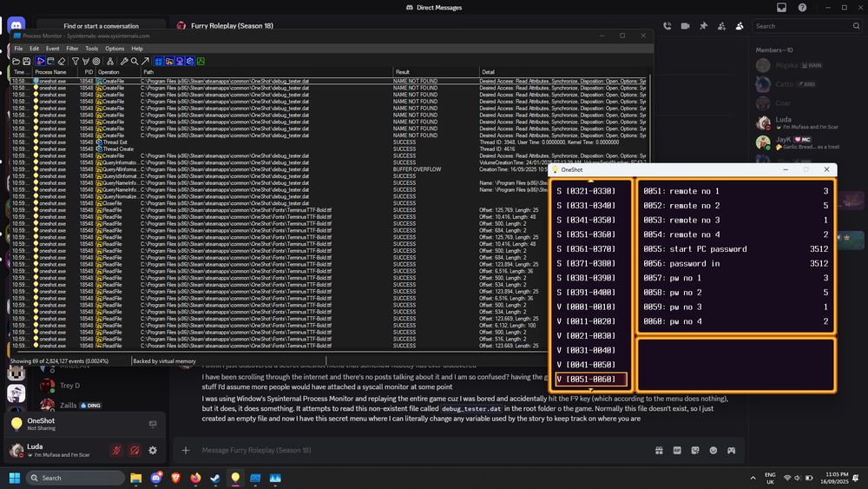868x489 pixels.
Task: Open the Filter funnel icon in Process Monitor
Action: click(76, 61)
